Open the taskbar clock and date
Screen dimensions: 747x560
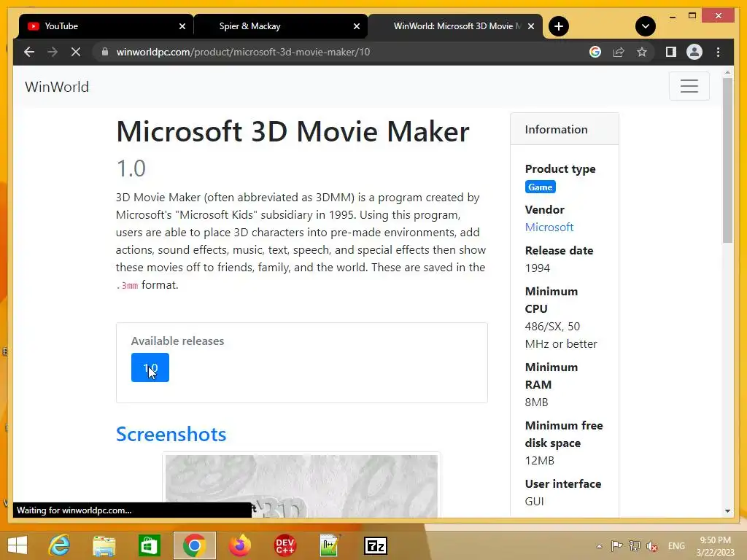tap(715, 545)
